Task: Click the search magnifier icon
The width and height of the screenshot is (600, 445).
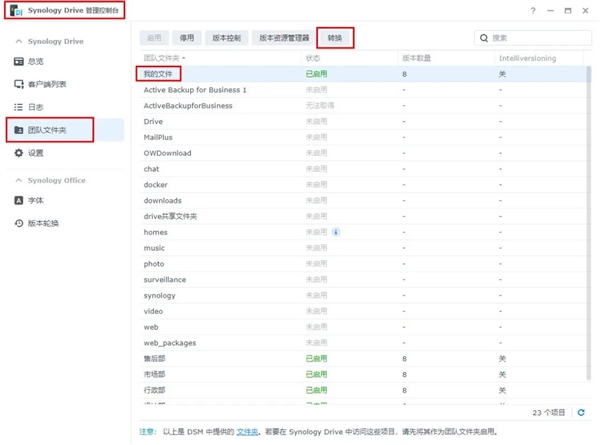Action: click(484, 38)
